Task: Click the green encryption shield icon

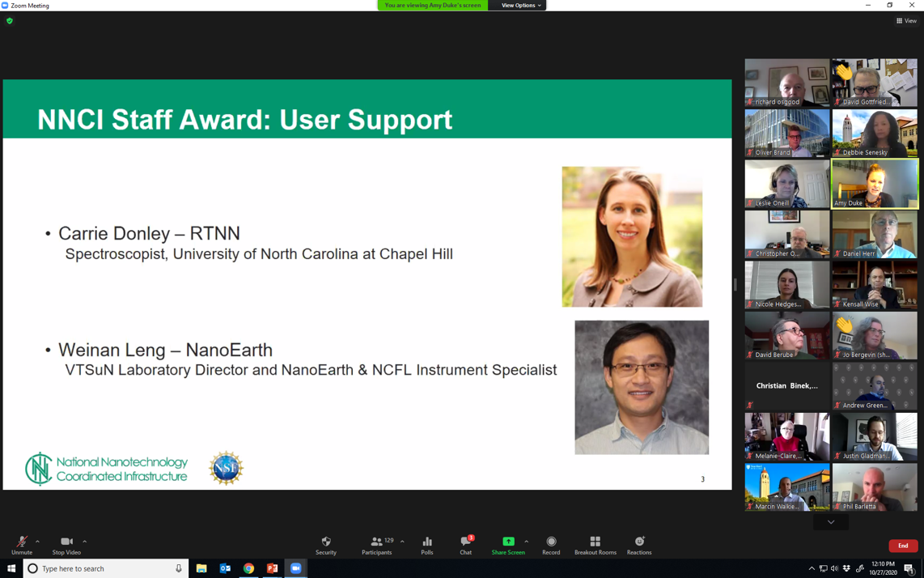Action: [10, 21]
